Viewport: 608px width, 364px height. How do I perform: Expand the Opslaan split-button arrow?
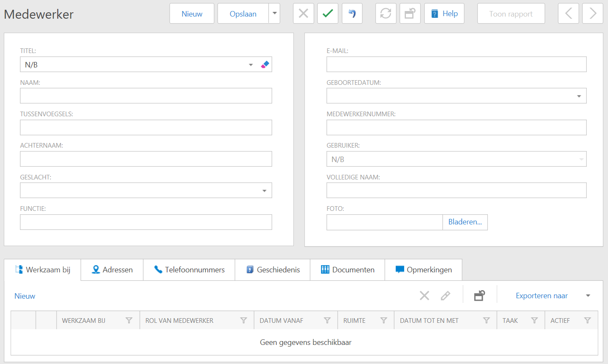click(x=275, y=14)
